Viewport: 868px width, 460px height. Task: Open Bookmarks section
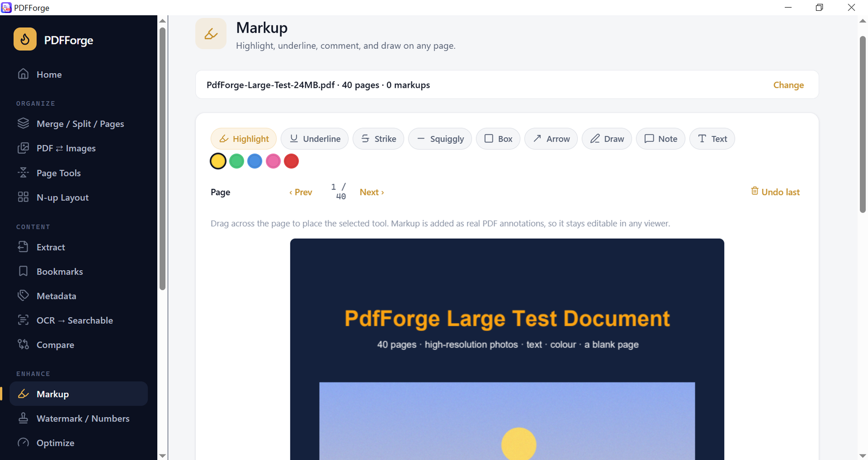point(79,271)
